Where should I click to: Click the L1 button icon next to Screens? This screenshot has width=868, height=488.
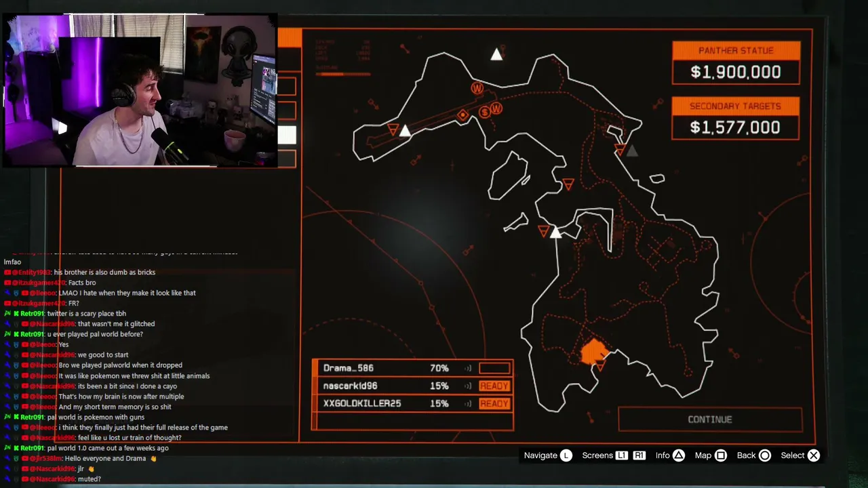[622, 455]
